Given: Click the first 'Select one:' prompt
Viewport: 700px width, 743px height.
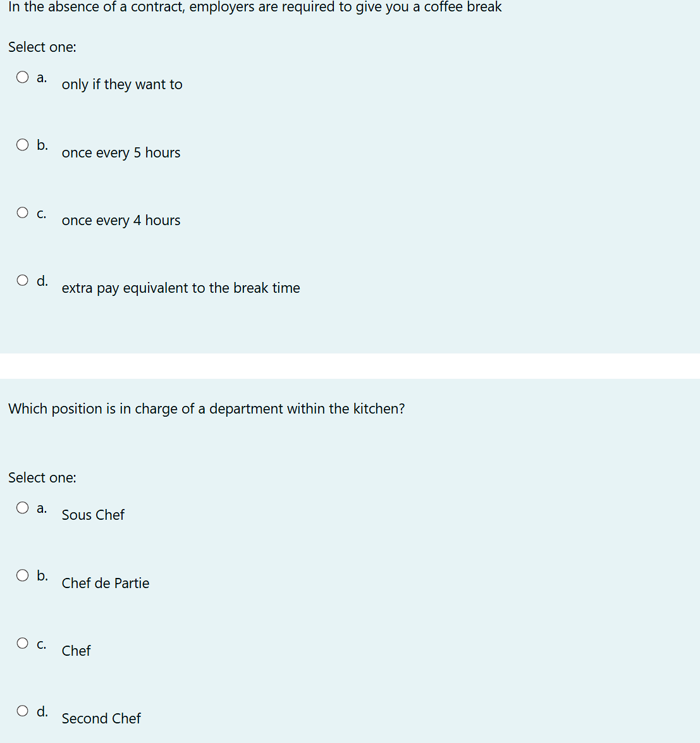Looking at the screenshot, I should pos(42,47).
